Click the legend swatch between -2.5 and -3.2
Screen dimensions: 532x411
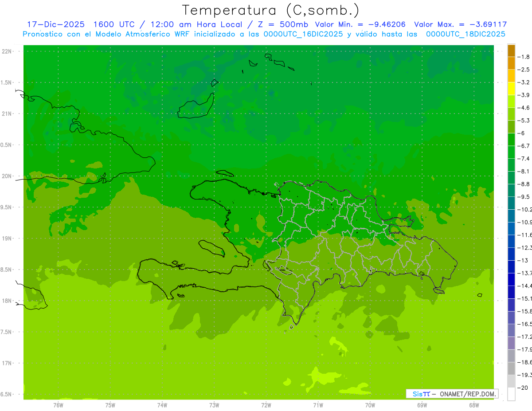point(511,76)
